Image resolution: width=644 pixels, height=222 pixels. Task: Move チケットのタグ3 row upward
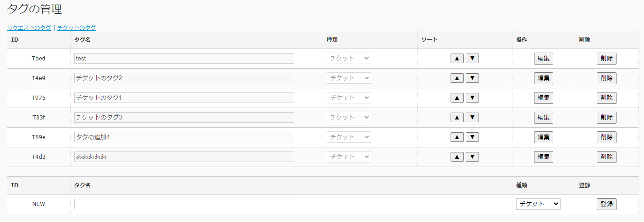coord(457,118)
